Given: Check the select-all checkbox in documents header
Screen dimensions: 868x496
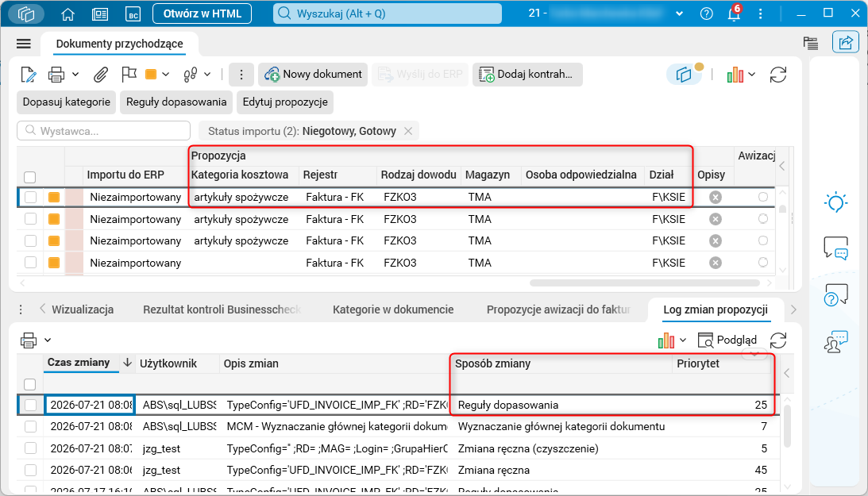Looking at the screenshot, I should tap(30, 177).
